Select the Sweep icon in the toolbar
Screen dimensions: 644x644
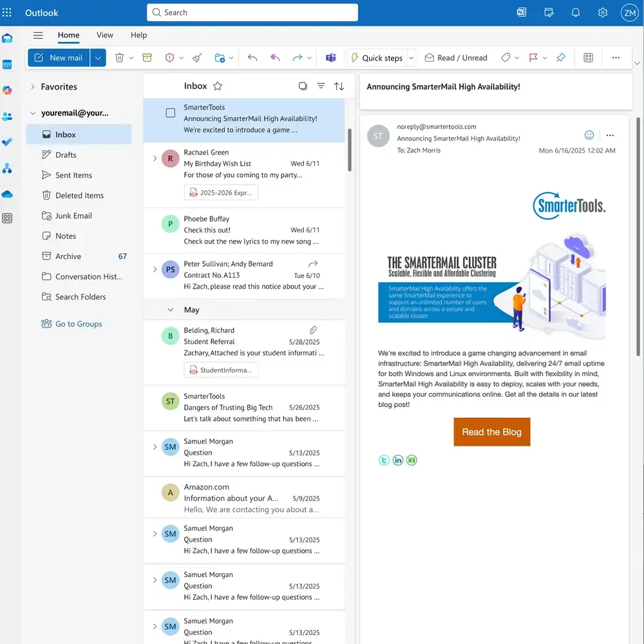[x=197, y=57]
